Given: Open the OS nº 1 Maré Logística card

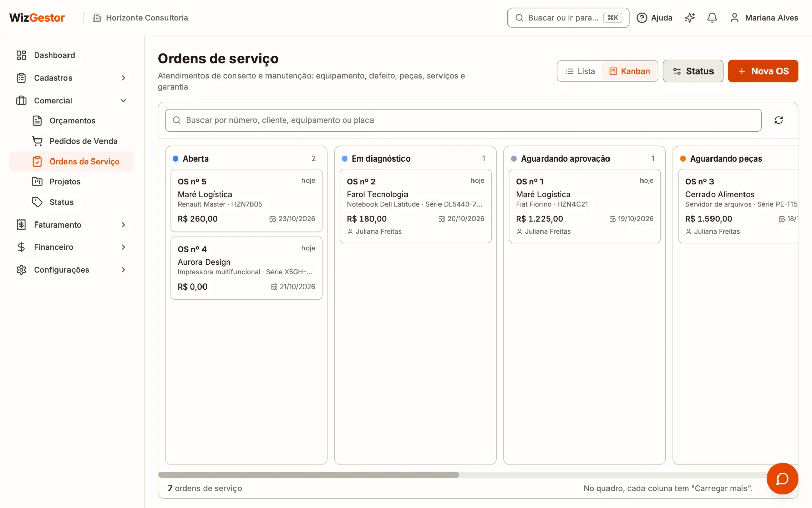Looking at the screenshot, I should [585, 206].
